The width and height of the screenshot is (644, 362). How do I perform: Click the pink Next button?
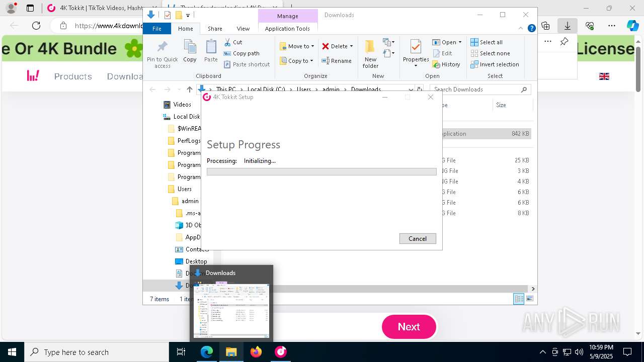[x=409, y=327]
